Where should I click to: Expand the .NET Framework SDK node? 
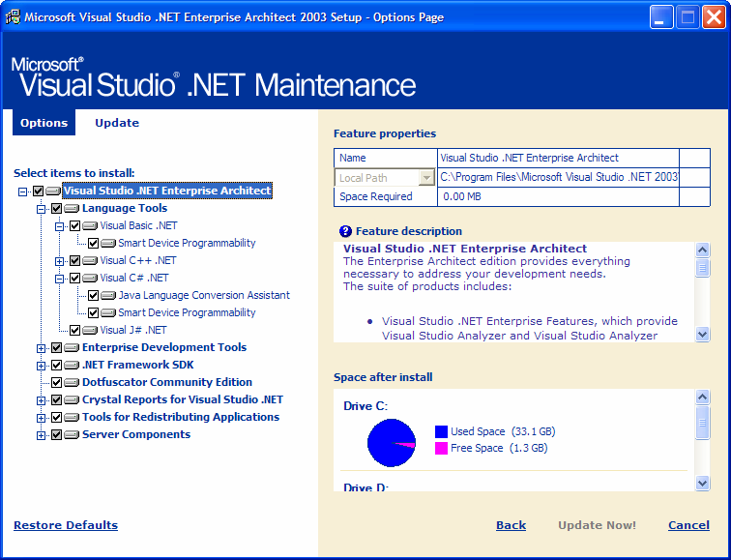41,366
